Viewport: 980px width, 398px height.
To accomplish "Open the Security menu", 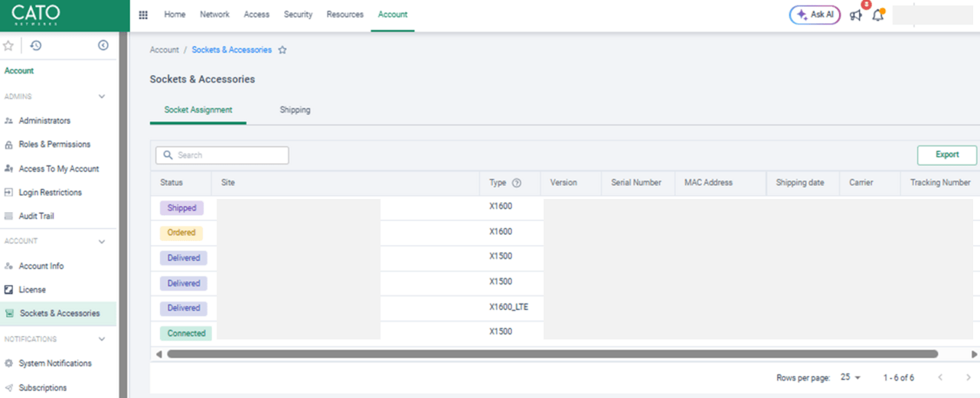I will coord(298,15).
